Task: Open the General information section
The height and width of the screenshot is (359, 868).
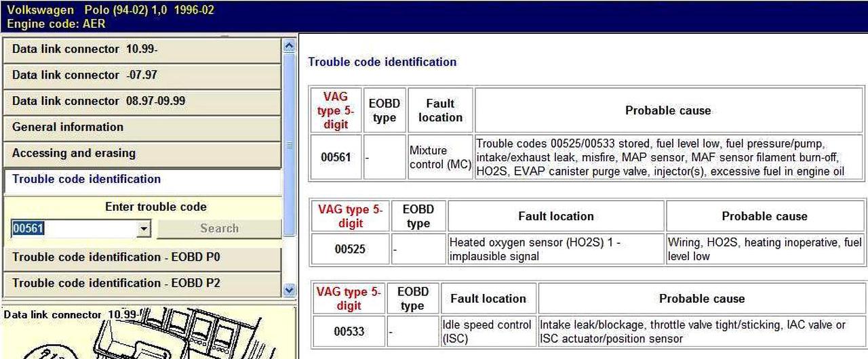Action: [142, 127]
